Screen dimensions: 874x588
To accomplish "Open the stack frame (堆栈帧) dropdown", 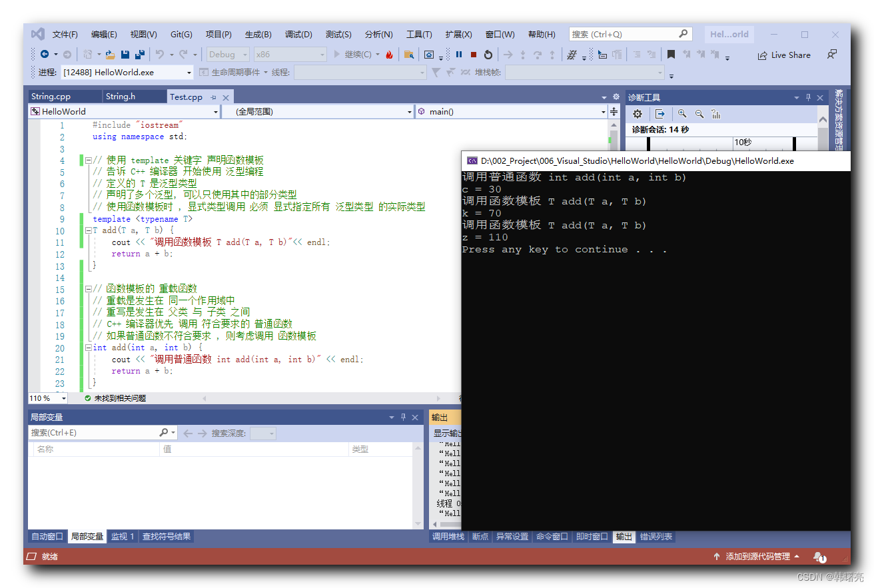I will click(x=584, y=73).
